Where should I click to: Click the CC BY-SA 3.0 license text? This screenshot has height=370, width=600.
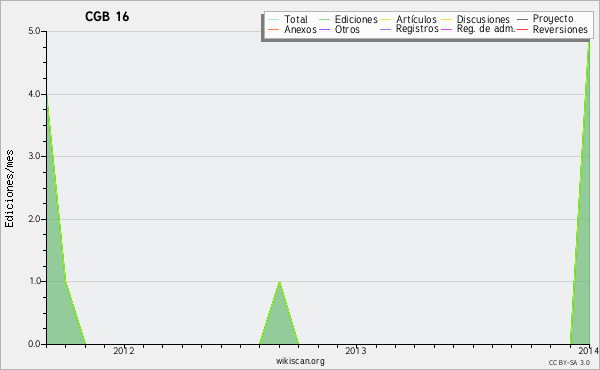pyautogui.click(x=569, y=362)
